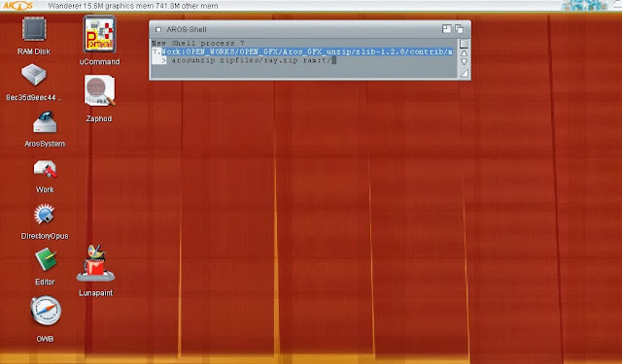622x364 pixels.
Task: Select the DirectoryOpus icon
Action: coord(44,215)
